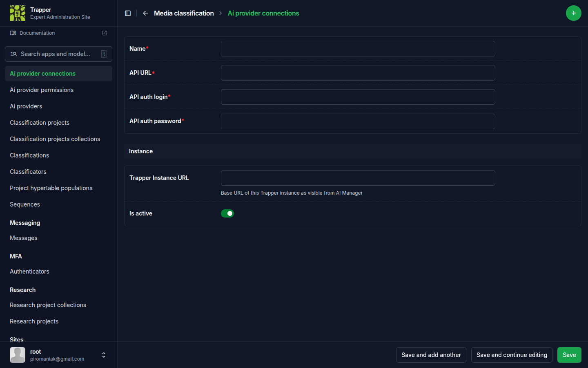Click Save and add another button
588x368 pixels.
point(431,355)
